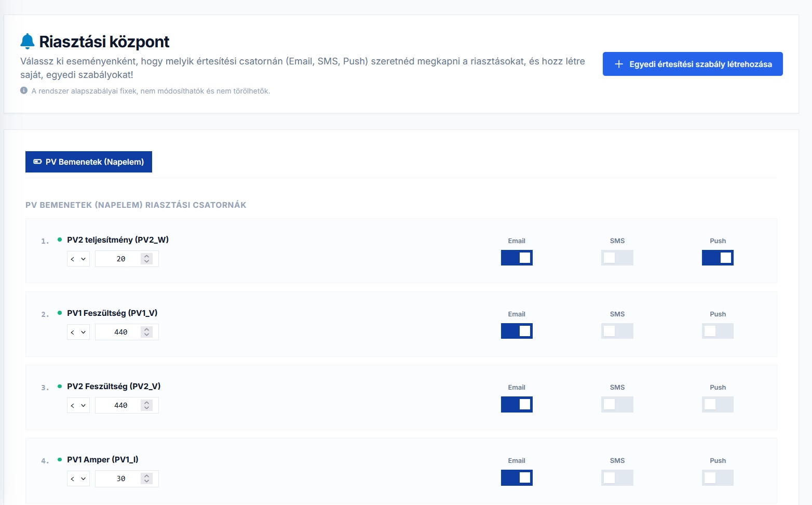This screenshot has width=812, height=505.
Task: Click the PV2 Feszültség (PV2_V) label
Action: point(114,386)
